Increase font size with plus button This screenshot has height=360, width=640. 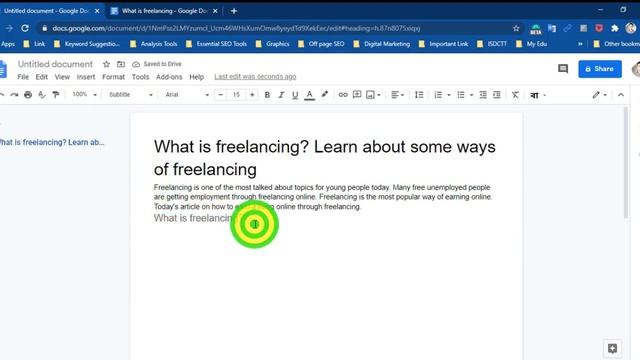pyautogui.click(x=252, y=95)
